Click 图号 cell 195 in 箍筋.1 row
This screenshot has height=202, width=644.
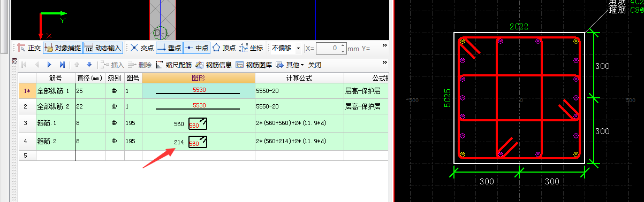click(133, 123)
